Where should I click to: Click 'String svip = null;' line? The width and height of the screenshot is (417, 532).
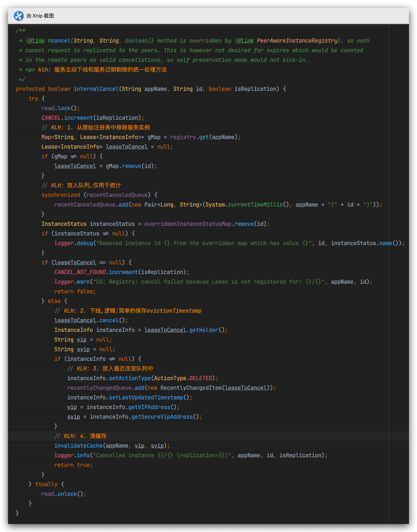tap(85, 349)
